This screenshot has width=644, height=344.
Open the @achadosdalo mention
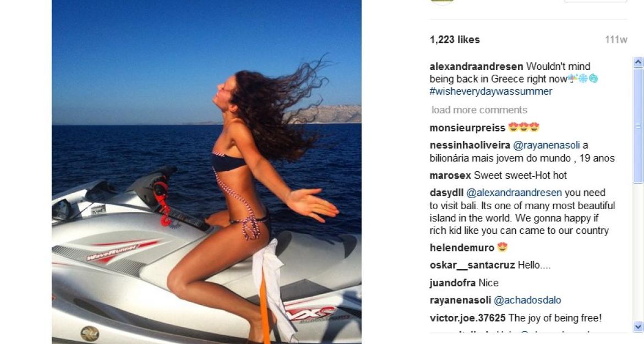[x=527, y=301]
